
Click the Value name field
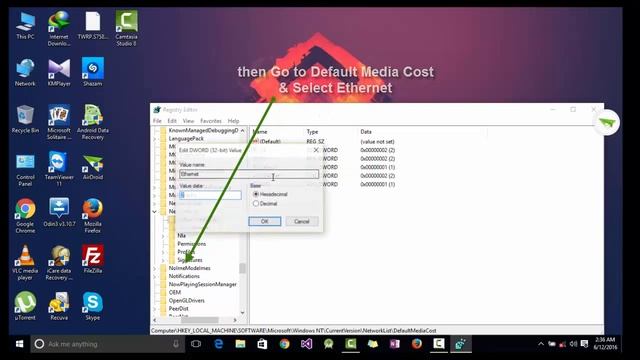249,174
